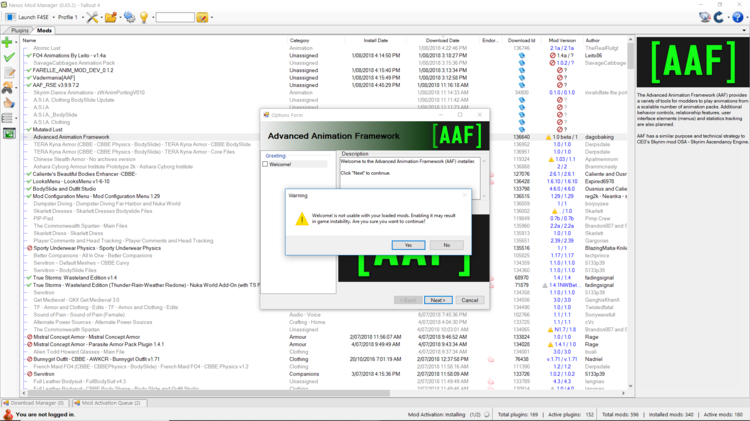Open the Download Manager (0) tab
750x421 pixels.
[x=33, y=403]
